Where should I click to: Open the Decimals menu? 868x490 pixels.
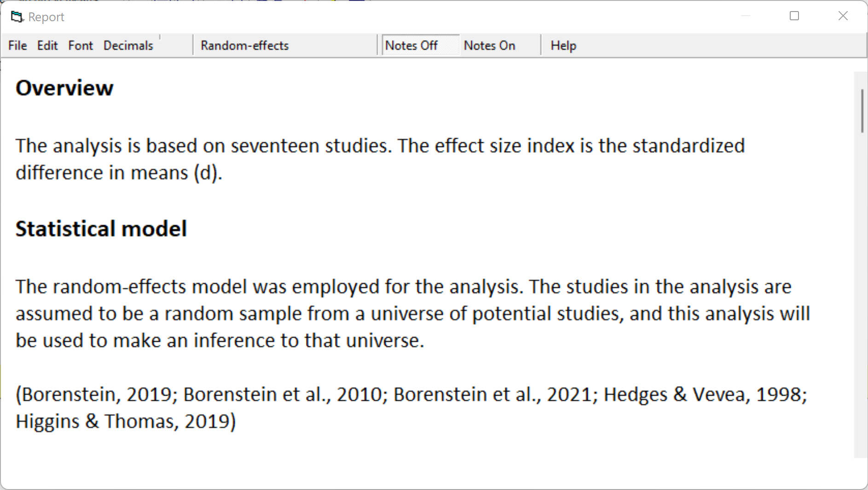point(128,46)
